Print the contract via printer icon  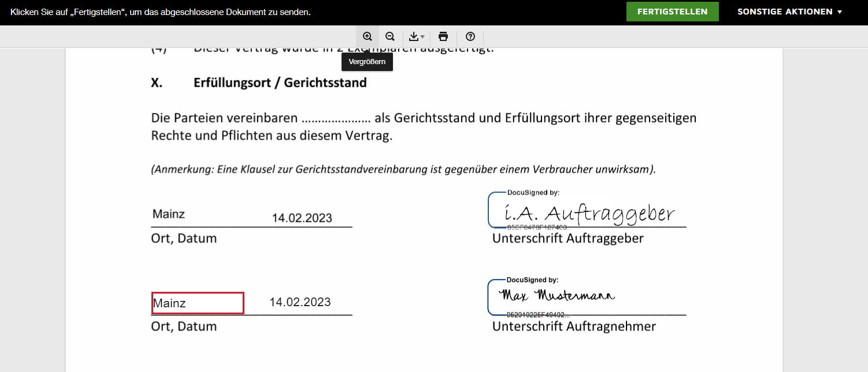[443, 36]
